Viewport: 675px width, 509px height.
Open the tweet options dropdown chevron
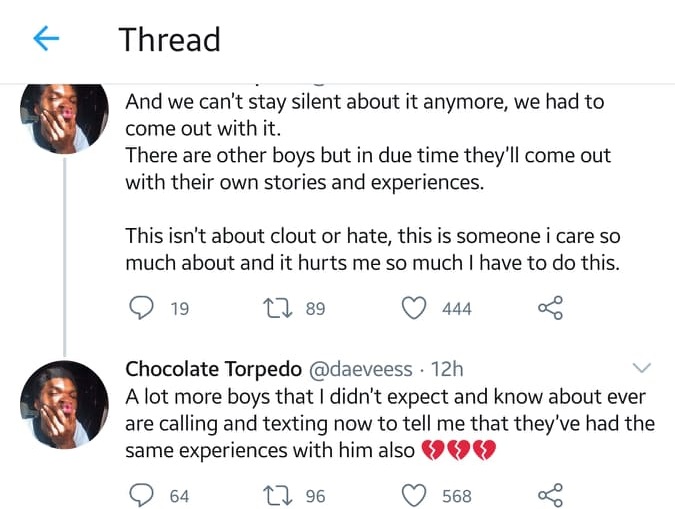pos(642,368)
